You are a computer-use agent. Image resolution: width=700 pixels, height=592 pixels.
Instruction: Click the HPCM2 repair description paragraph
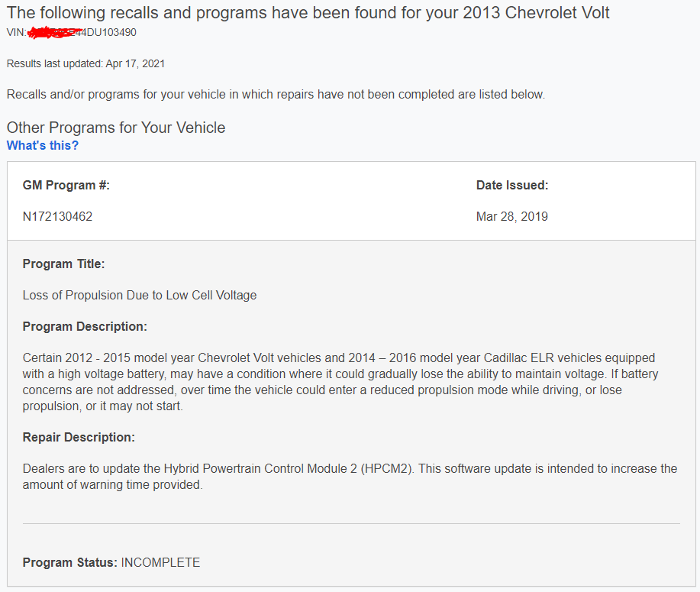coord(350,477)
